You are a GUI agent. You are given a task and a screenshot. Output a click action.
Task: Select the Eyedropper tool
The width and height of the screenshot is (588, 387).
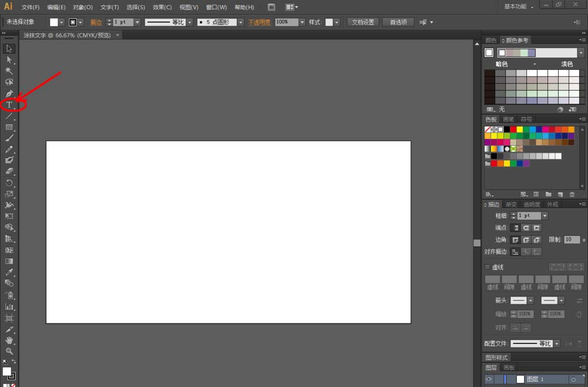click(9, 272)
